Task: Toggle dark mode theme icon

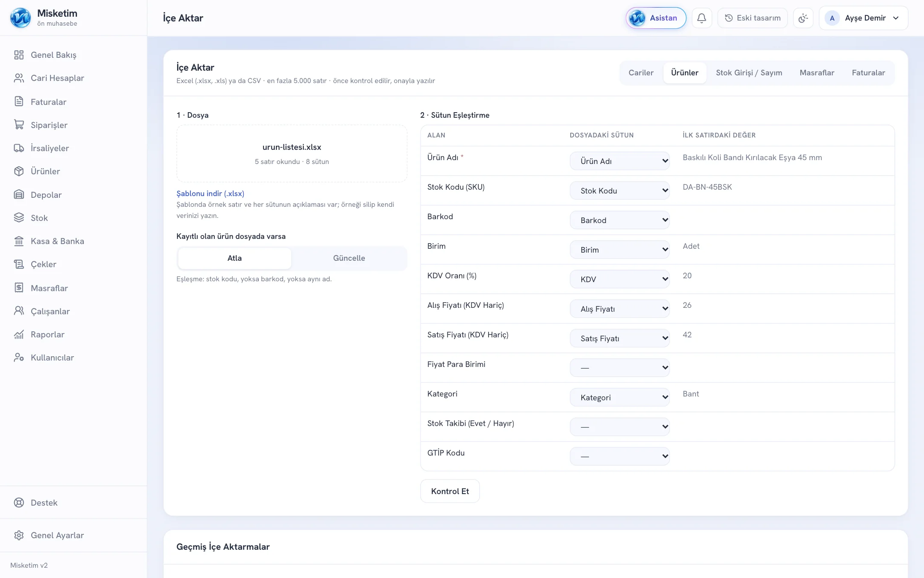Action: point(803,18)
